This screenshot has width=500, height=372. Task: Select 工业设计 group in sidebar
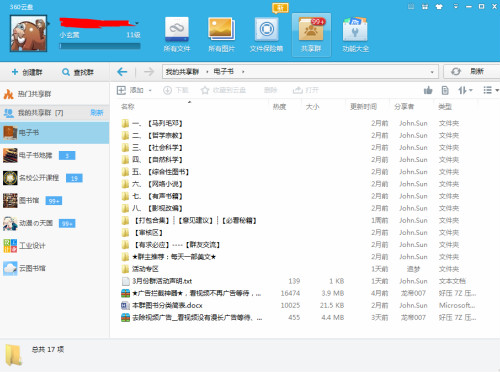pos(54,246)
